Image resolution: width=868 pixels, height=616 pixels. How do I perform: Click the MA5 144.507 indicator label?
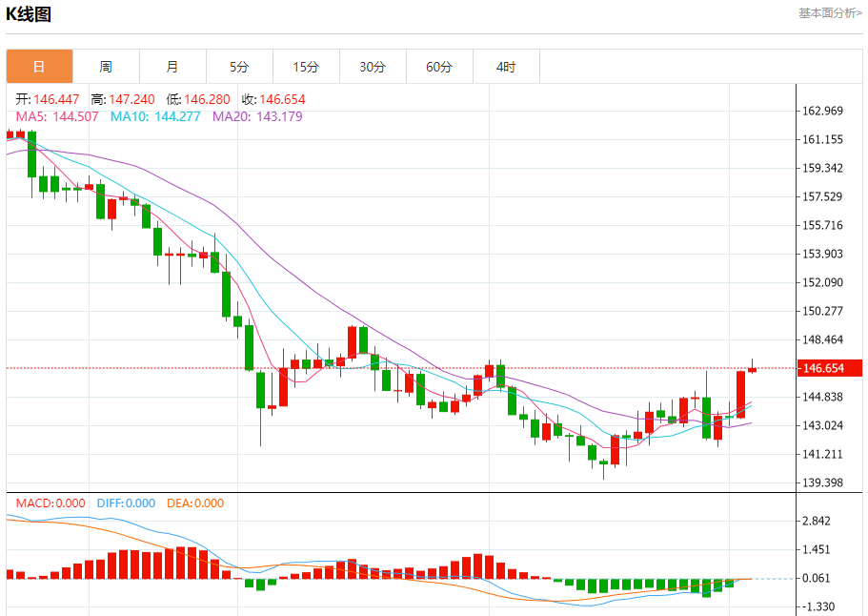point(57,116)
